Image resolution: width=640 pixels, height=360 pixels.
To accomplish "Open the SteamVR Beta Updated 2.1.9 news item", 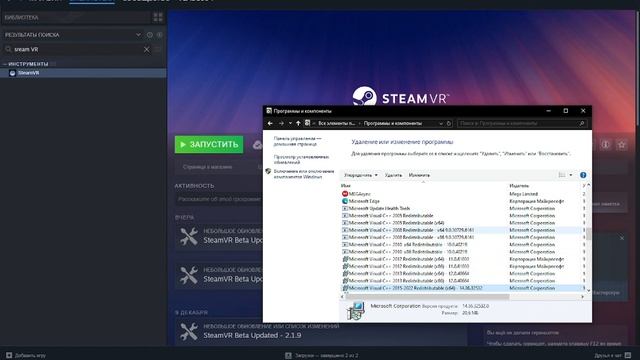I will pyautogui.click(x=322, y=331).
